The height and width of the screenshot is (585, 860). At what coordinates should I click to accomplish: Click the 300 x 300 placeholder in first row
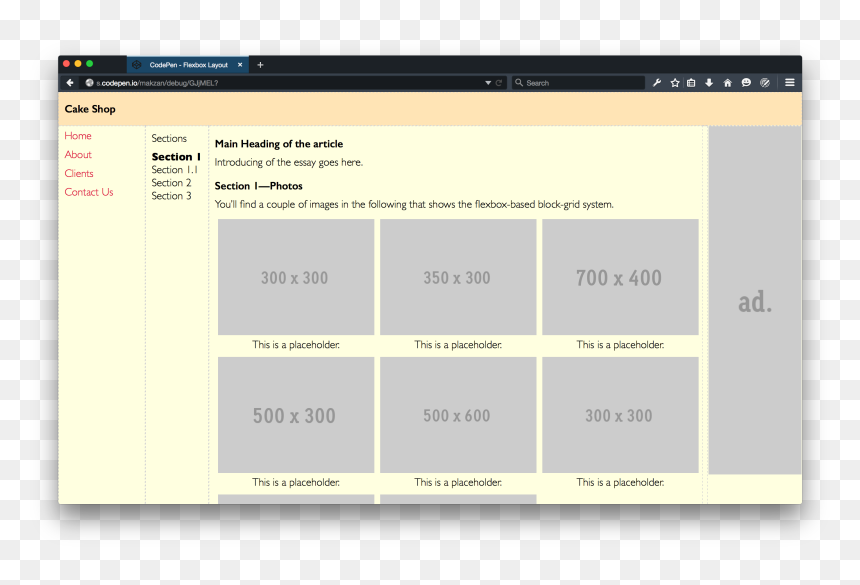pyautogui.click(x=296, y=277)
